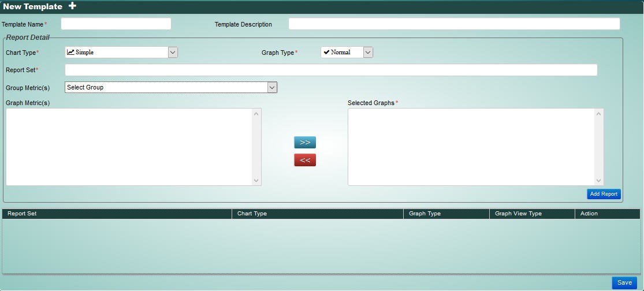The height and width of the screenshot is (291, 644).
Task: Click into the Report Set field
Action: [331, 70]
